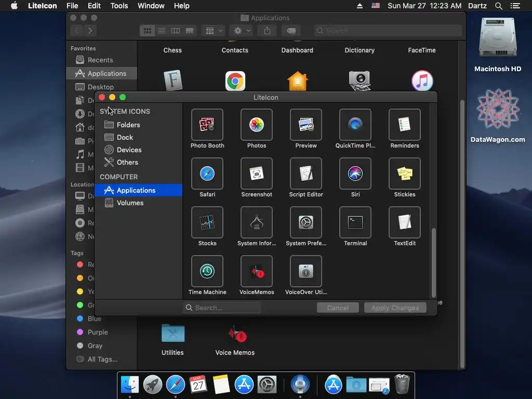Select the System Information icon well
Image resolution: width=532 pixels, height=399 pixels.
[x=257, y=222]
